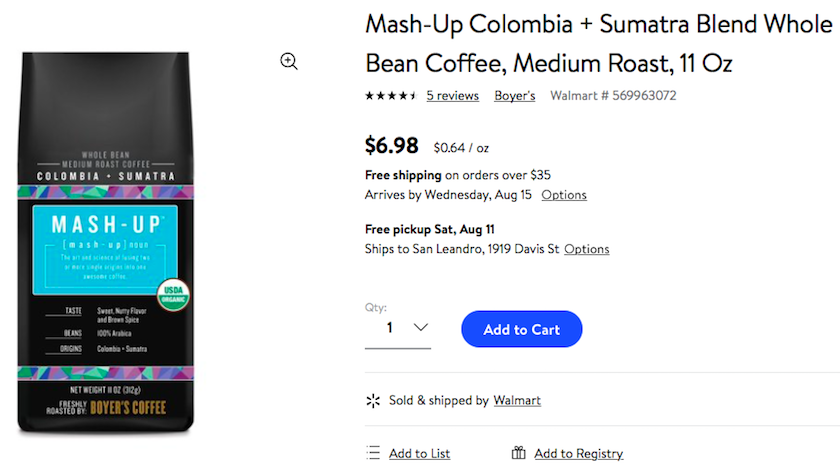This screenshot has width=840, height=472.
Task: Follow the Walmart seller link
Action: 517,401
